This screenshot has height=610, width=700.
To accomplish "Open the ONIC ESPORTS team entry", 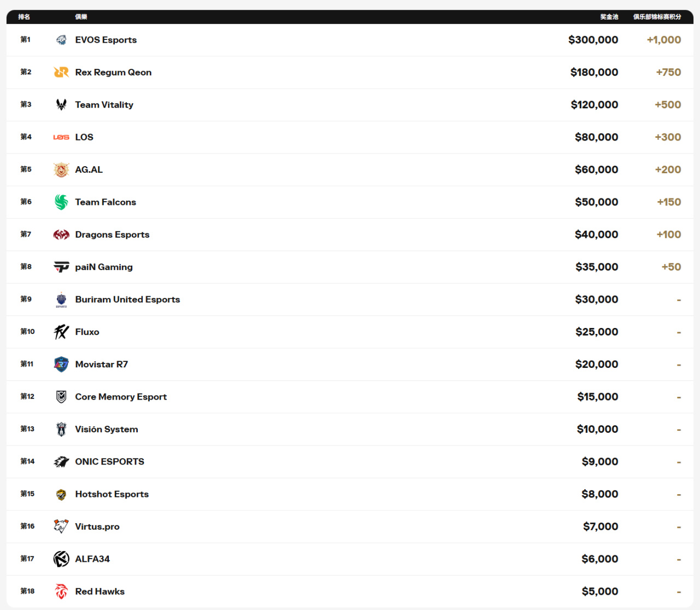I will point(109,462).
